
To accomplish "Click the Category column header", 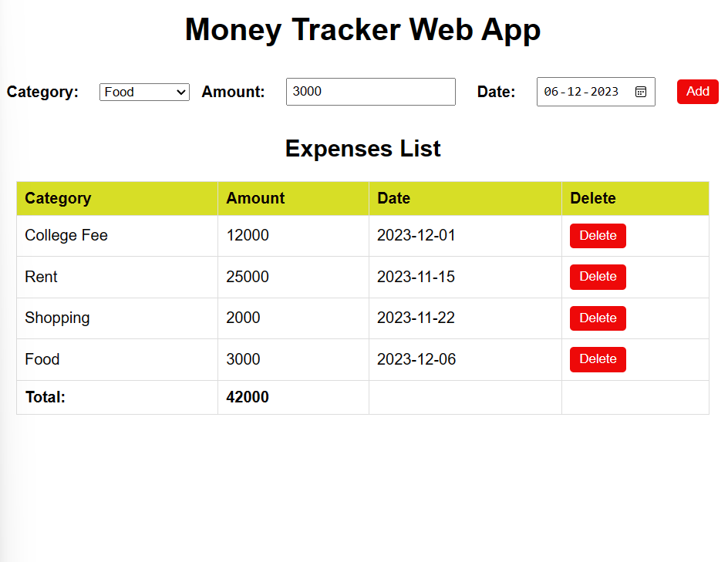I will [58, 198].
